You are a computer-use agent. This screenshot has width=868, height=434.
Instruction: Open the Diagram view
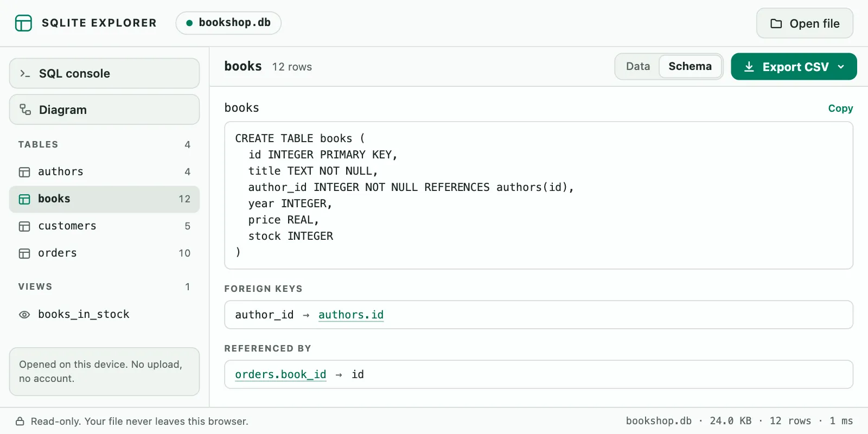pos(104,110)
